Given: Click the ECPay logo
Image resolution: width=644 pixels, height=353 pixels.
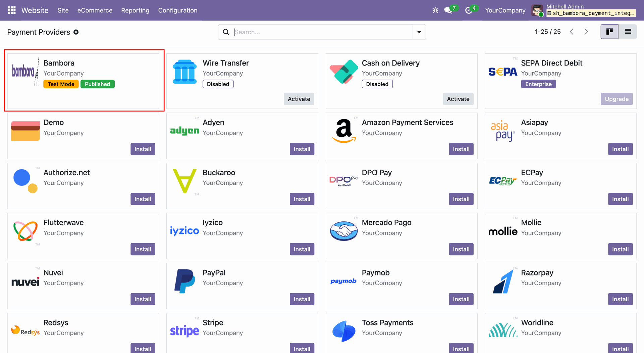Looking at the screenshot, I should [x=503, y=181].
